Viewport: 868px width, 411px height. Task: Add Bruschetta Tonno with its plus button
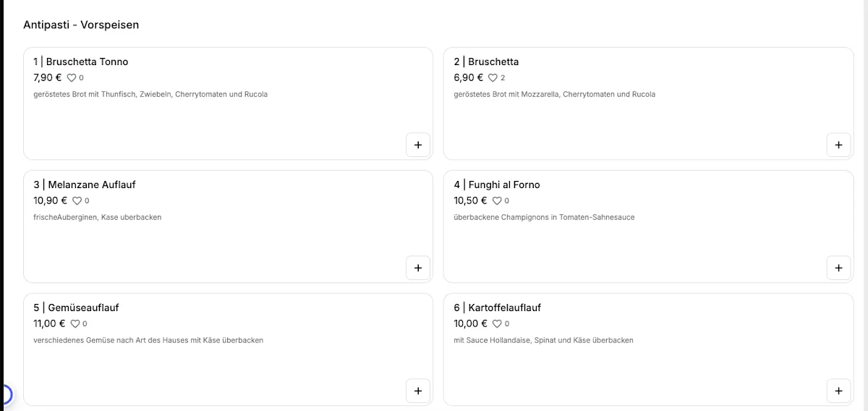(x=417, y=145)
